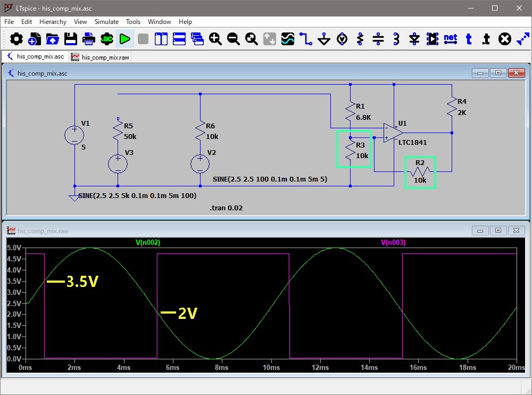Click the 10ms time axis label
Screen dimensions: 532x395
click(271, 367)
